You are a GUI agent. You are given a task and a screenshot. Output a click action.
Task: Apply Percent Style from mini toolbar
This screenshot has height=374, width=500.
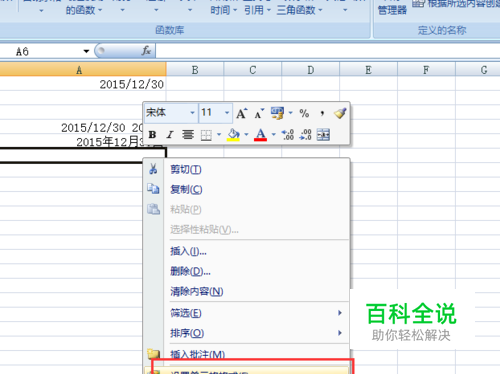coord(304,113)
